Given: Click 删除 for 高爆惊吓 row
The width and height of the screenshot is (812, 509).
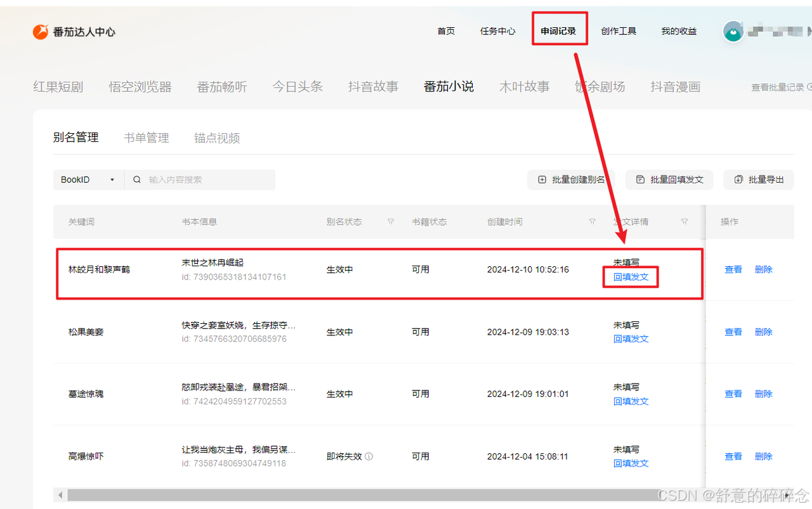Looking at the screenshot, I should tap(764, 456).
